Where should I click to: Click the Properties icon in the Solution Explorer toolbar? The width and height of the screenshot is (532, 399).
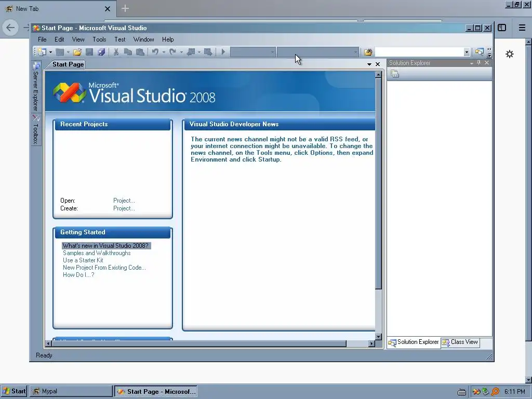coord(395,74)
